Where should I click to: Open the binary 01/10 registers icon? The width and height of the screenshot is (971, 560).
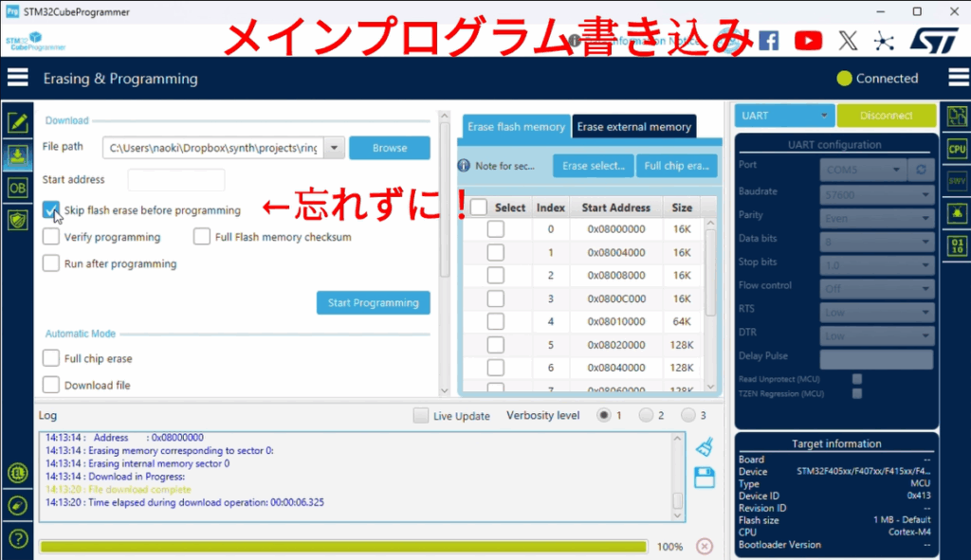[x=958, y=245]
